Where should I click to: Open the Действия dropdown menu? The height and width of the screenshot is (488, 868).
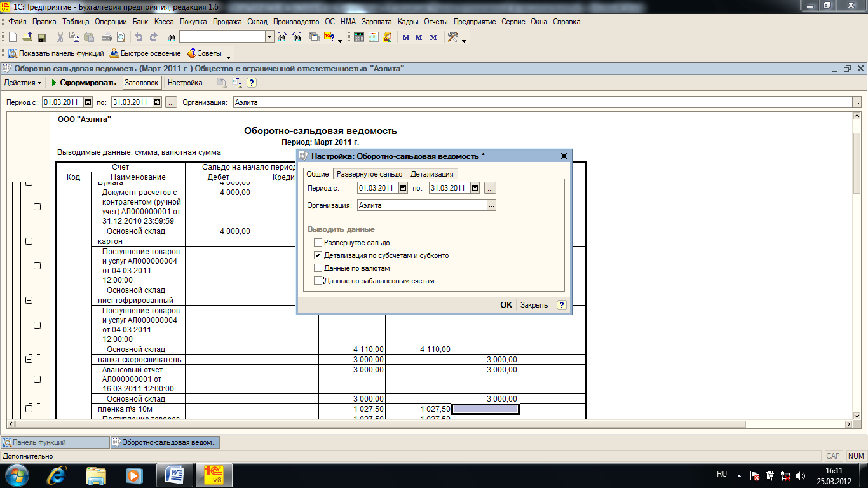[x=23, y=83]
